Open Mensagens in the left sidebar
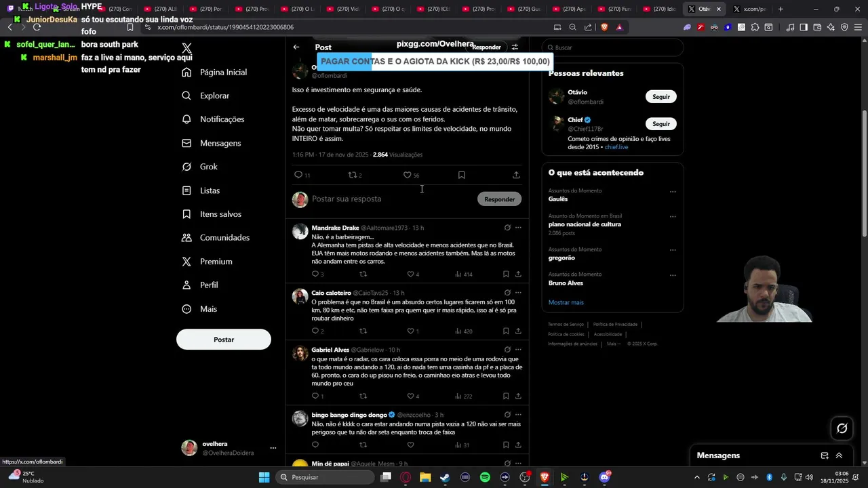 pos(211,144)
